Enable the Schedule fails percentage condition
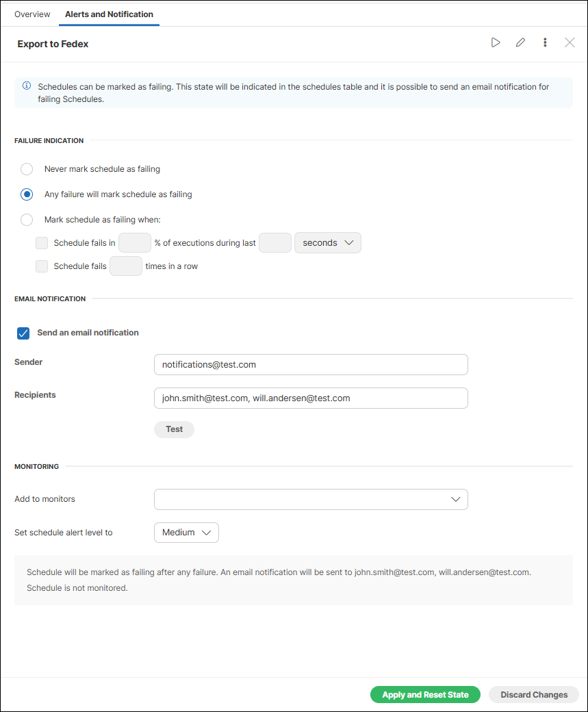588x712 pixels. (42, 242)
